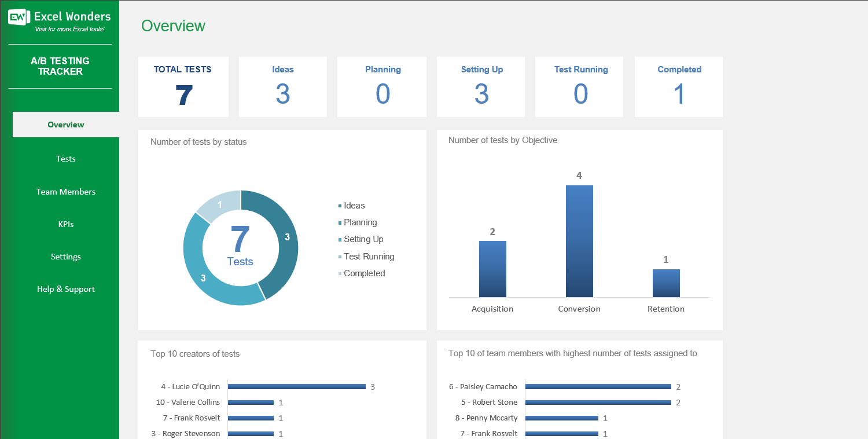Click the EW logo icon
Viewport: 868px width, 439px height.
17,17
